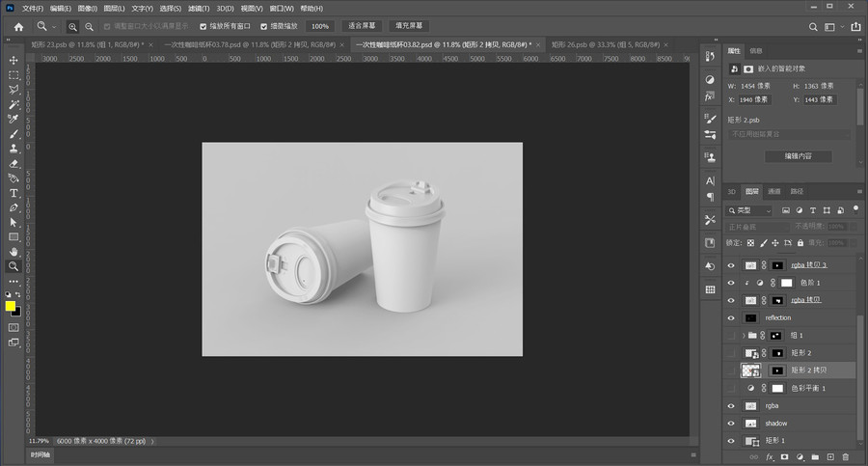
Task: Click Create new layer icon
Action: [830, 457]
